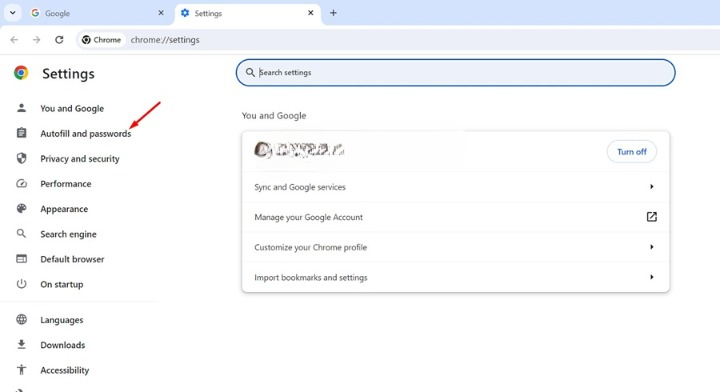Viewport: 720px width, 392px height.
Task: Open Downloads settings section
Action: [x=62, y=345]
